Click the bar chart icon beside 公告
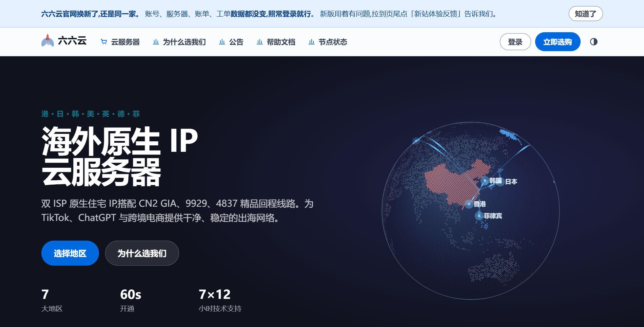The image size is (644, 327). point(222,42)
